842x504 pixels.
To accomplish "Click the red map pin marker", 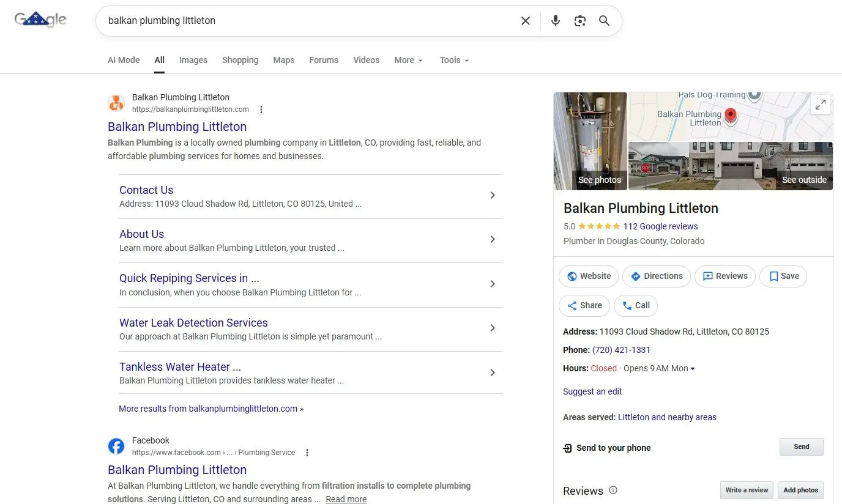I will 730,116.
